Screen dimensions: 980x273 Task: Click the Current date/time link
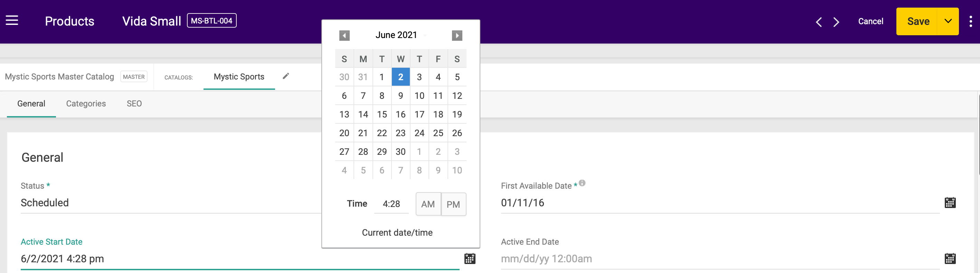[x=397, y=232]
